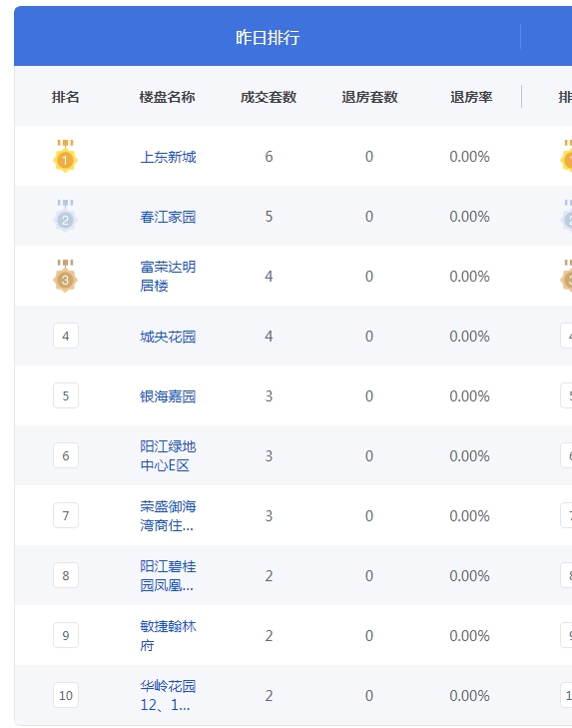Open the 华岭花园12 property link
This screenshot has height=728, width=572.
168,695
